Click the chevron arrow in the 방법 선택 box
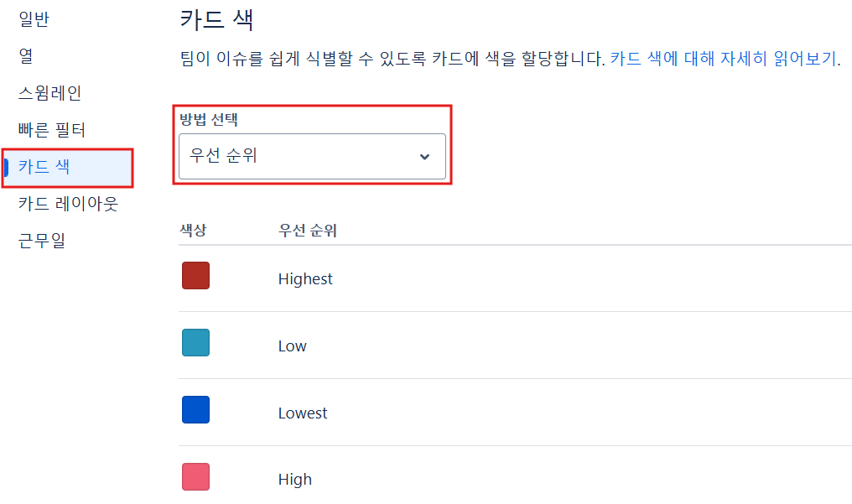 (x=425, y=157)
